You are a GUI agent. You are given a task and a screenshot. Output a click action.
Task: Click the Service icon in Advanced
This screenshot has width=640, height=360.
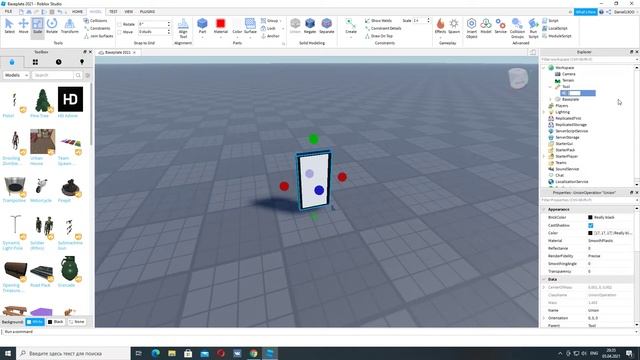[x=500, y=26]
